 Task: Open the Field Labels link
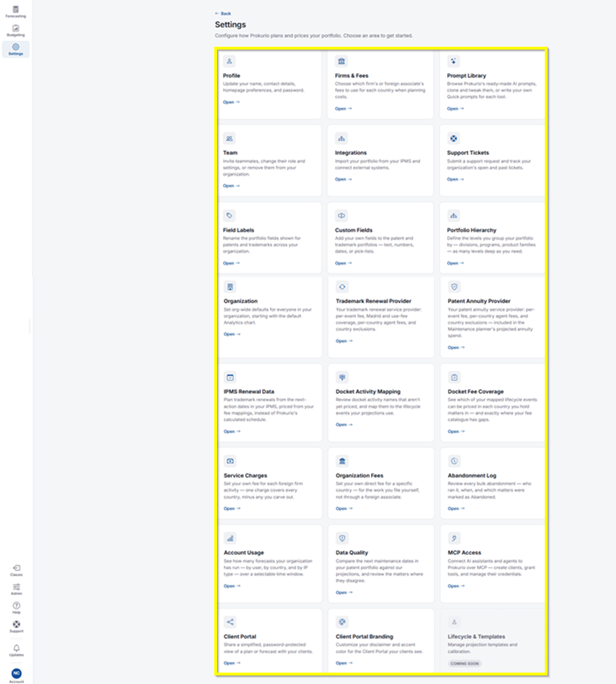coord(231,263)
